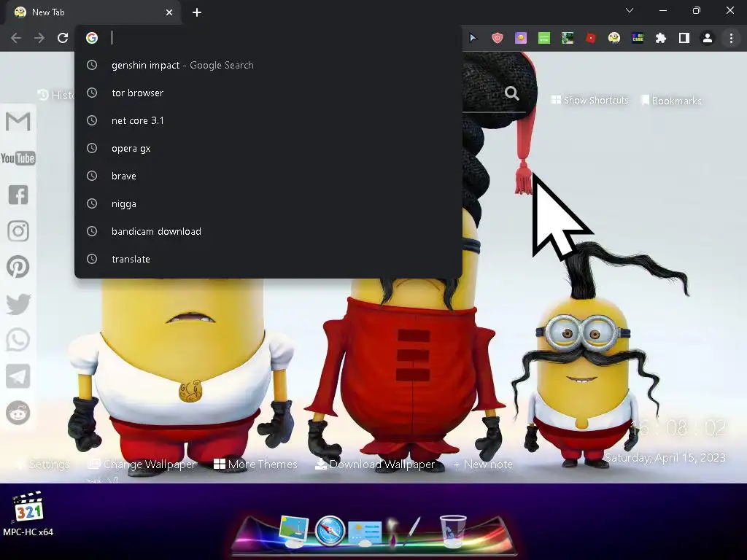The image size is (747, 560).
Task: Open Reddit from the sidebar
Action: tap(18, 413)
